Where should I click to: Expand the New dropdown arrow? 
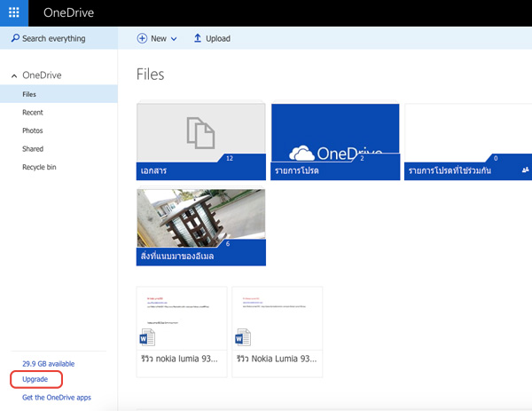[174, 39]
